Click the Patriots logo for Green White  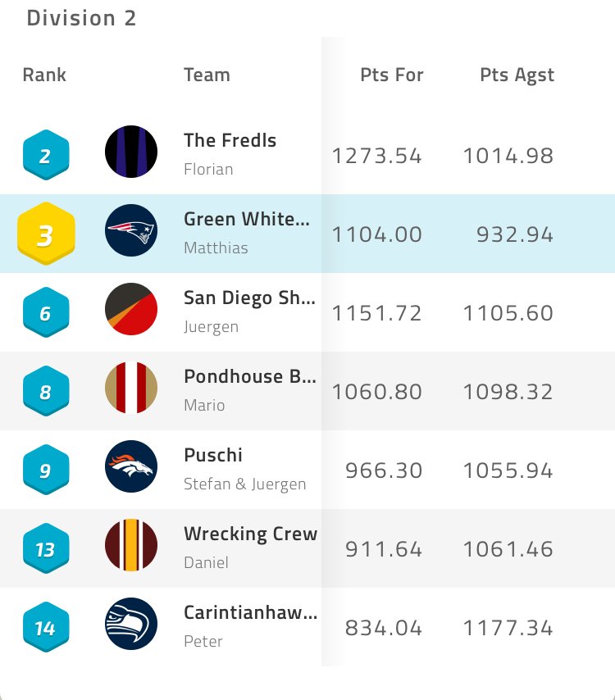[131, 230]
